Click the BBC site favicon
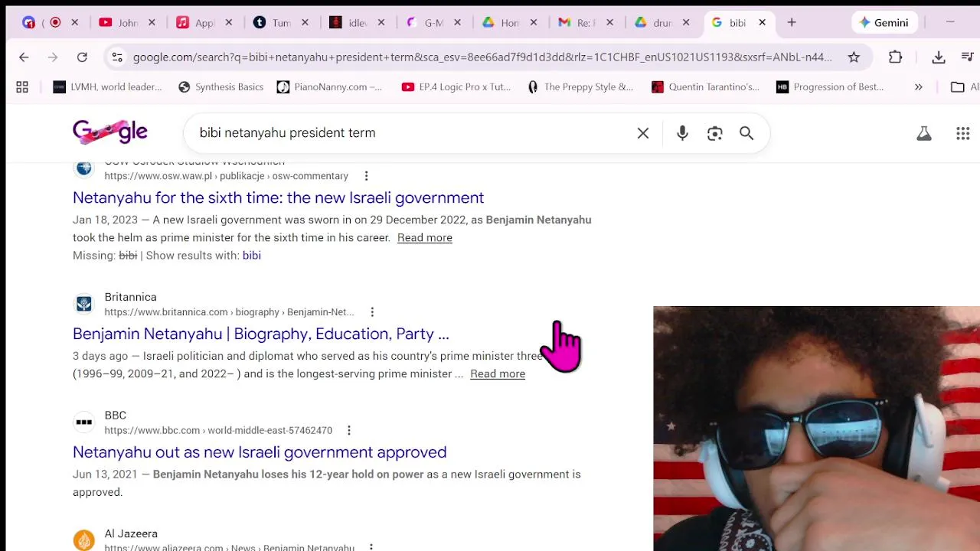The height and width of the screenshot is (551, 980). [x=84, y=422]
